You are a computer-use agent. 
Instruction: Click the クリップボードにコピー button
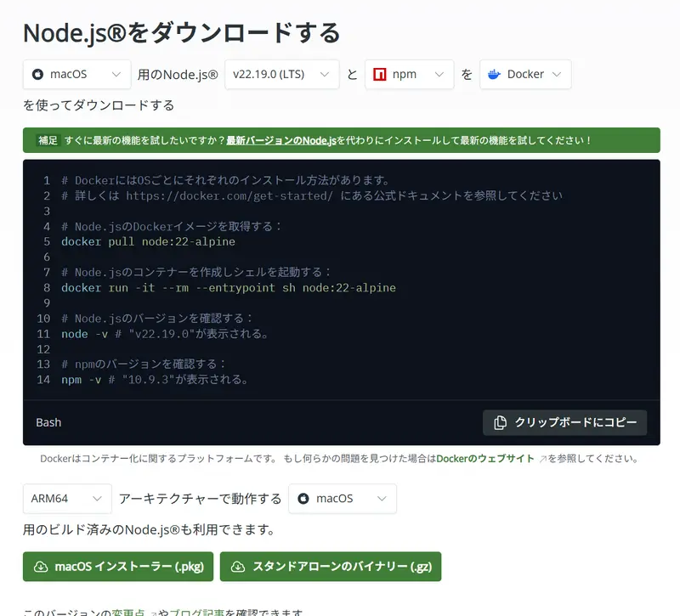point(564,422)
